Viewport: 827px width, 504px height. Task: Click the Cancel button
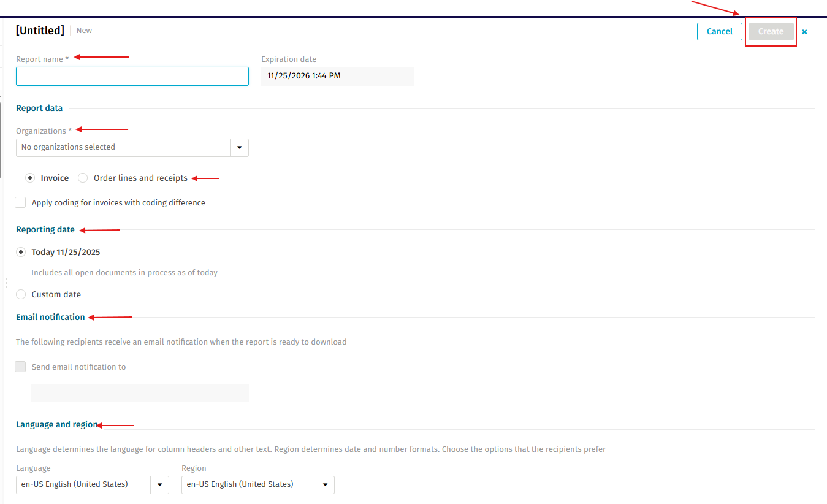(719, 31)
